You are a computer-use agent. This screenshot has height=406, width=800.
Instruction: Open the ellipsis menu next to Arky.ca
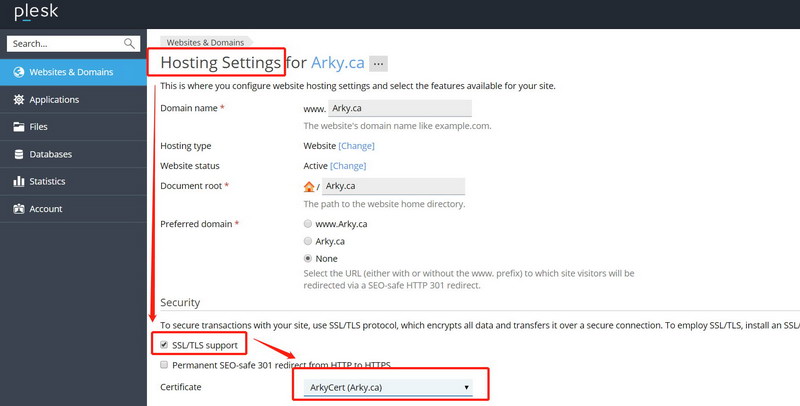coord(378,64)
